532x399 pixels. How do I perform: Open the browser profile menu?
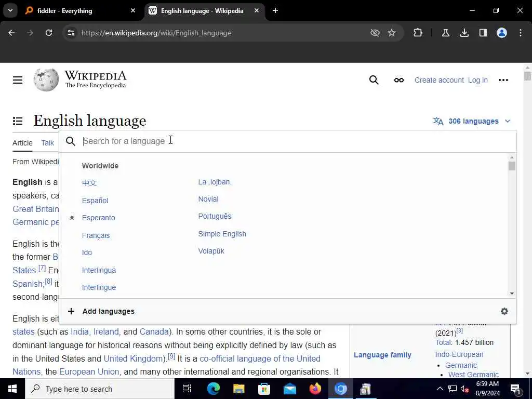501,33
